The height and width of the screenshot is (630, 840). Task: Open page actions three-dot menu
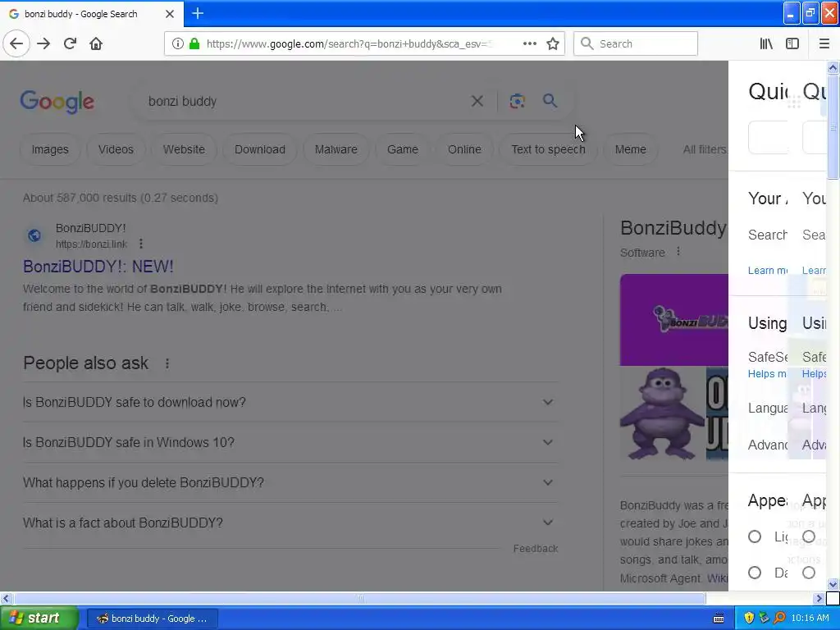pyautogui.click(x=529, y=43)
